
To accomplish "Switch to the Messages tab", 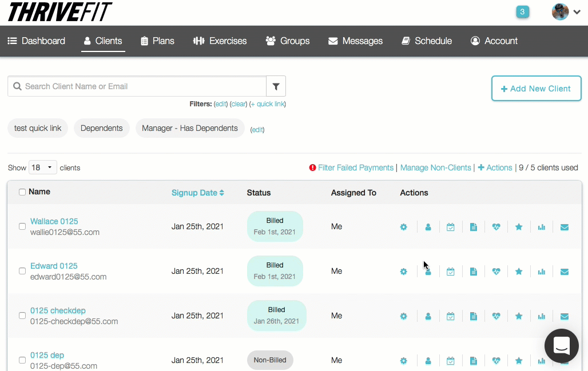I will point(355,41).
